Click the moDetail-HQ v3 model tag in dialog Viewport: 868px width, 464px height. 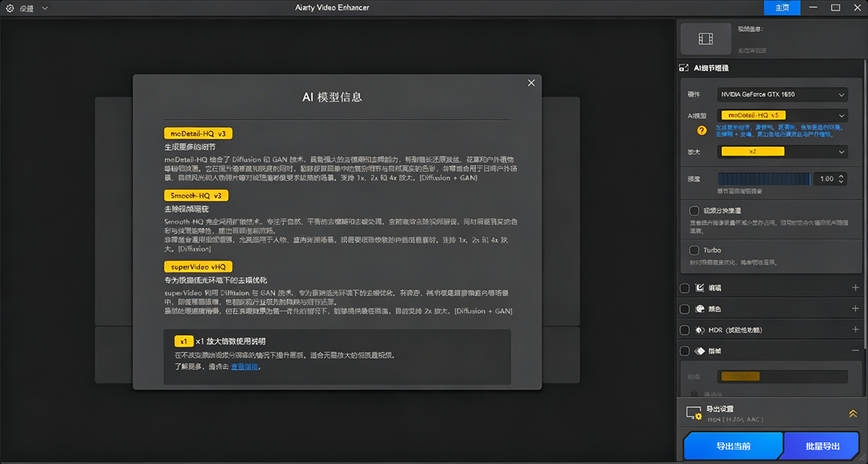[198, 134]
